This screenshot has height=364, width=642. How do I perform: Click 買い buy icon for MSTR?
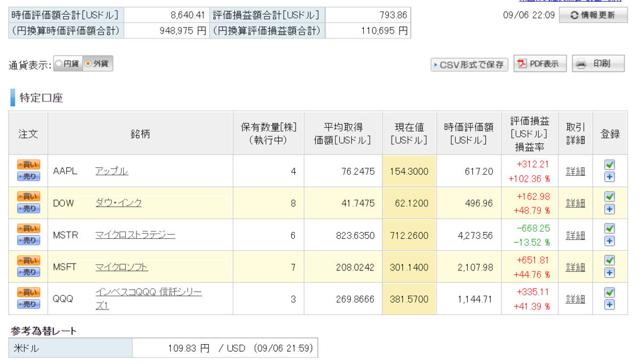pyautogui.click(x=28, y=228)
